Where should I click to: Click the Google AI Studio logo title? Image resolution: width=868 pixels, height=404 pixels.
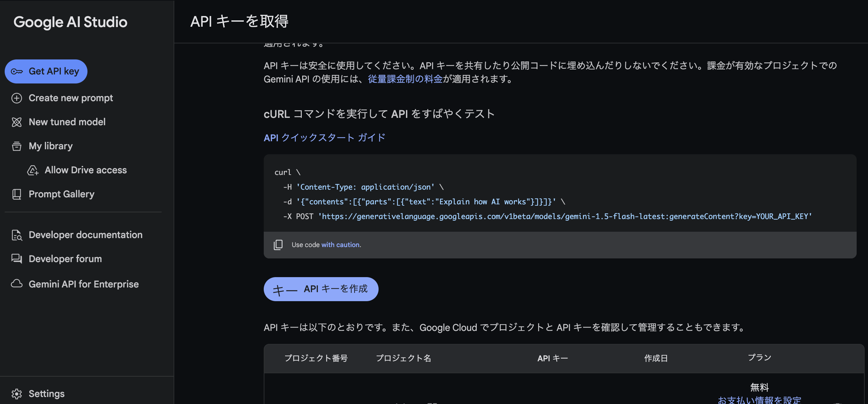coord(70,22)
